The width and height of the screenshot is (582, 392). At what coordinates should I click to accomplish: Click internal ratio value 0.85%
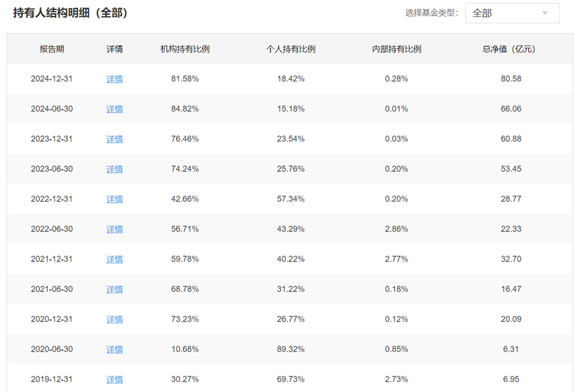pos(396,349)
